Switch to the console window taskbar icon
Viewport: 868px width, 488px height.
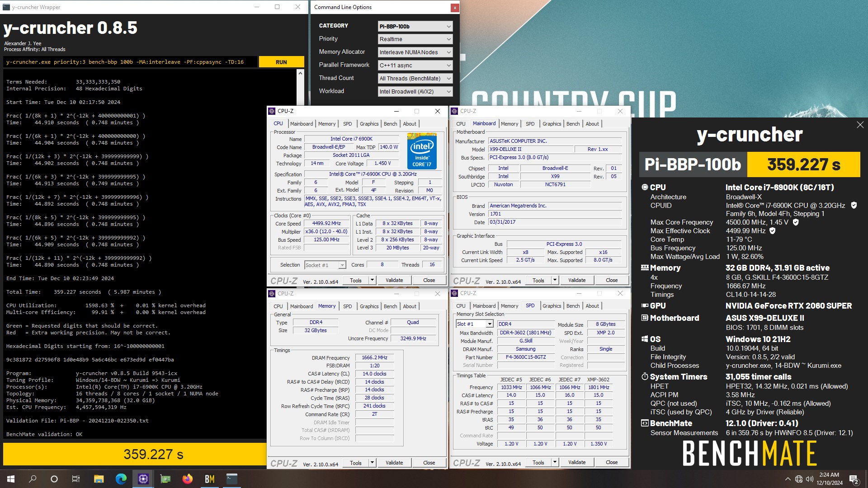tap(231, 479)
